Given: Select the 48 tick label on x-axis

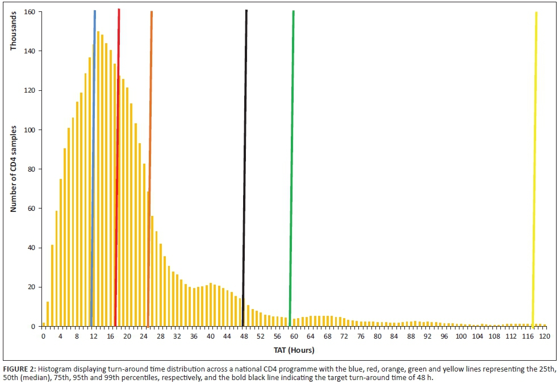Looking at the screenshot, I should [244, 336].
